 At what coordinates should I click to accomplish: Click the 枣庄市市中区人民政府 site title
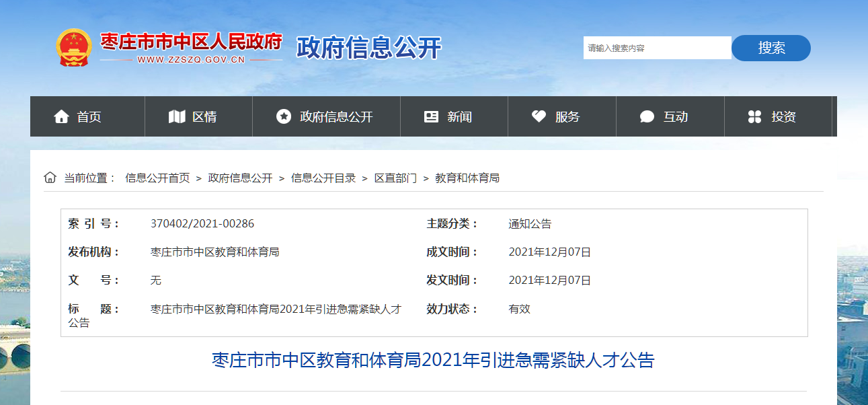coord(191,42)
